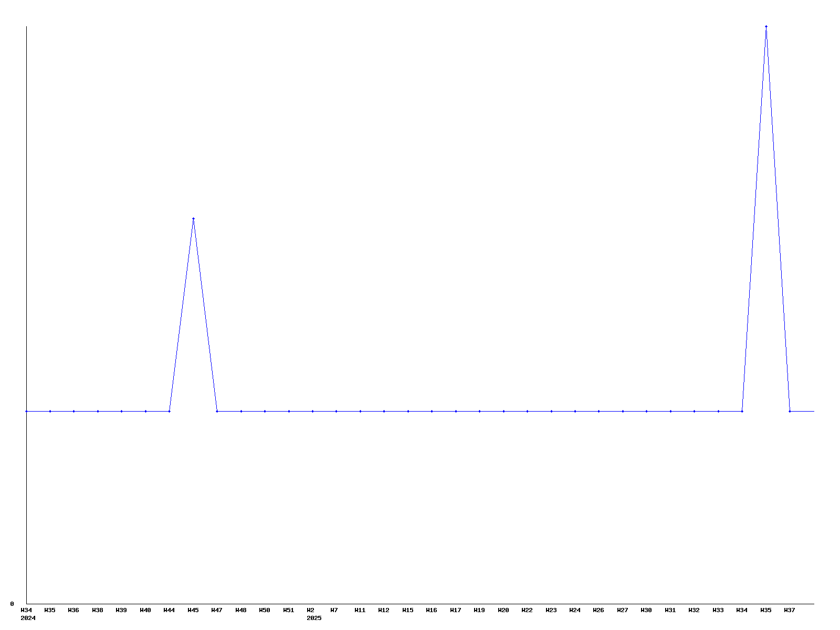This screenshot has width=840, height=630.
Task: Click the peak data point above W45
Action: [193, 218]
